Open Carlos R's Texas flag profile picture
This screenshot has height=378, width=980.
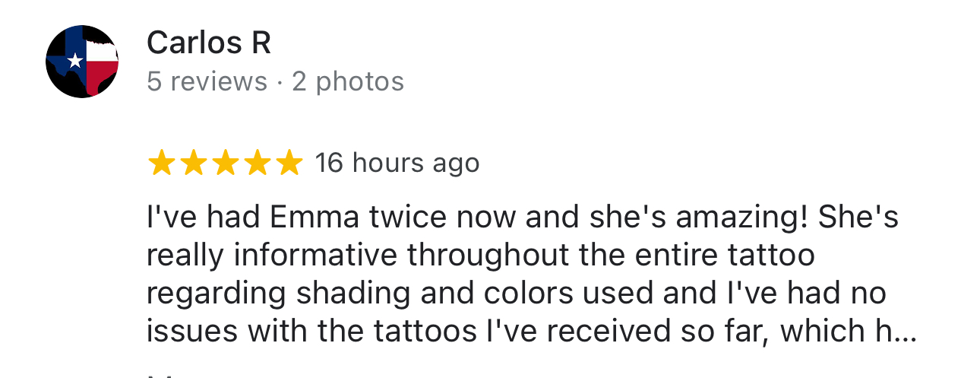82,61
